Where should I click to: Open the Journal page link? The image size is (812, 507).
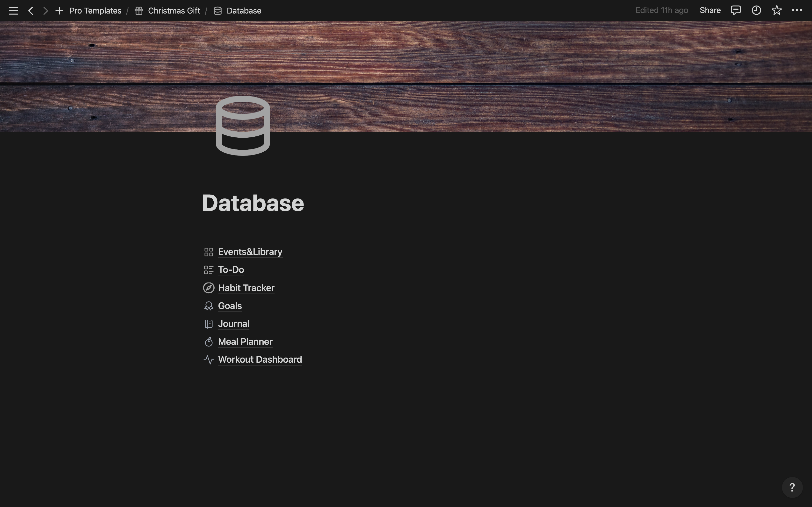coord(233,324)
